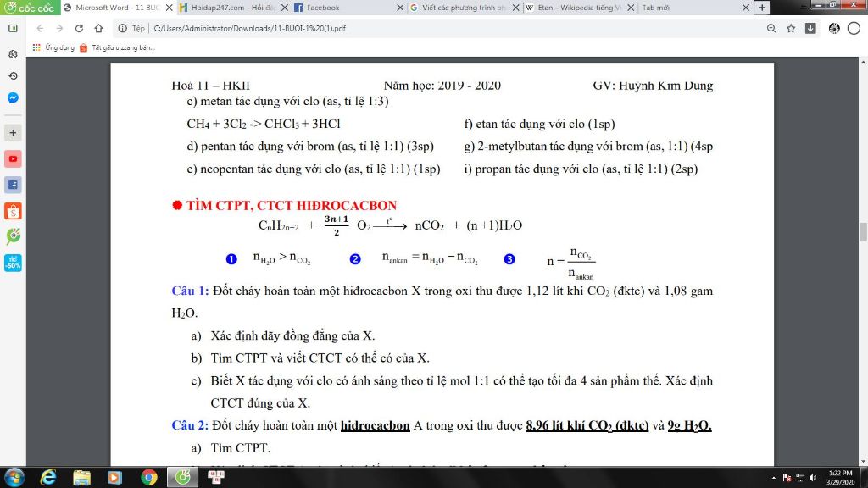
Task: Go forward using the forward arrow
Action: [x=59, y=28]
